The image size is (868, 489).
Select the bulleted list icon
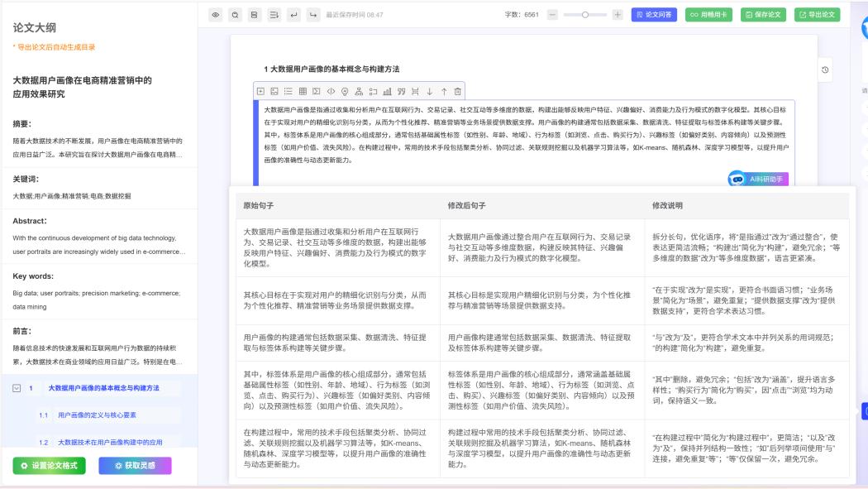click(289, 91)
